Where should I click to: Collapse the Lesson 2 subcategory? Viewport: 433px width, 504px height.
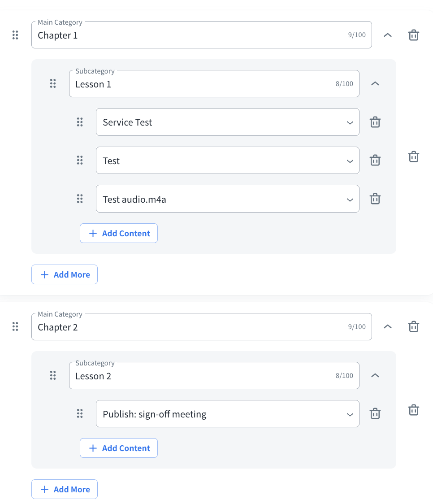click(x=375, y=375)
